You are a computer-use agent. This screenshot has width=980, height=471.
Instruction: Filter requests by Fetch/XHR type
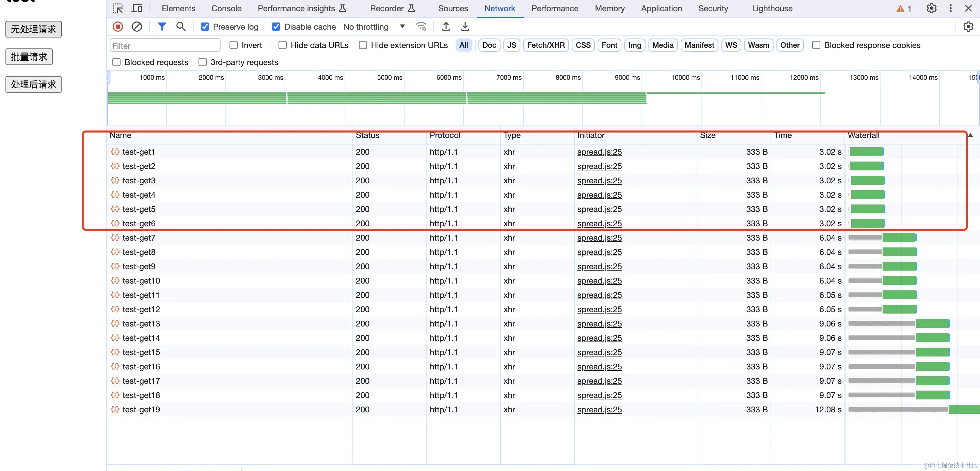pyautogui.click(x=546, y=45)
